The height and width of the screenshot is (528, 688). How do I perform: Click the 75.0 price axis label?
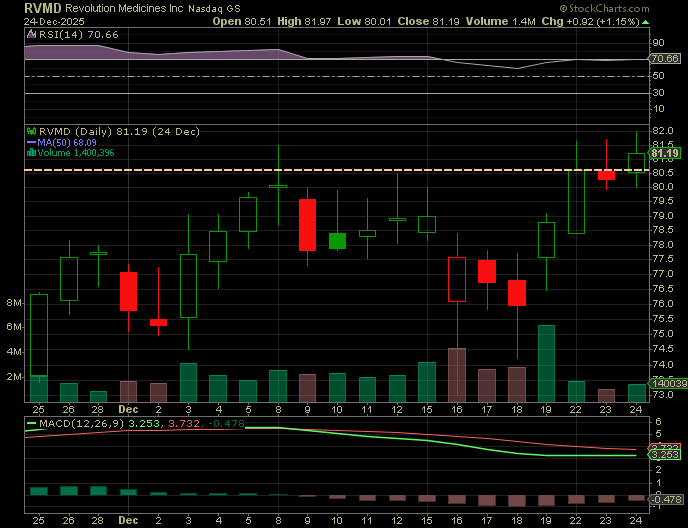(663, 334)
